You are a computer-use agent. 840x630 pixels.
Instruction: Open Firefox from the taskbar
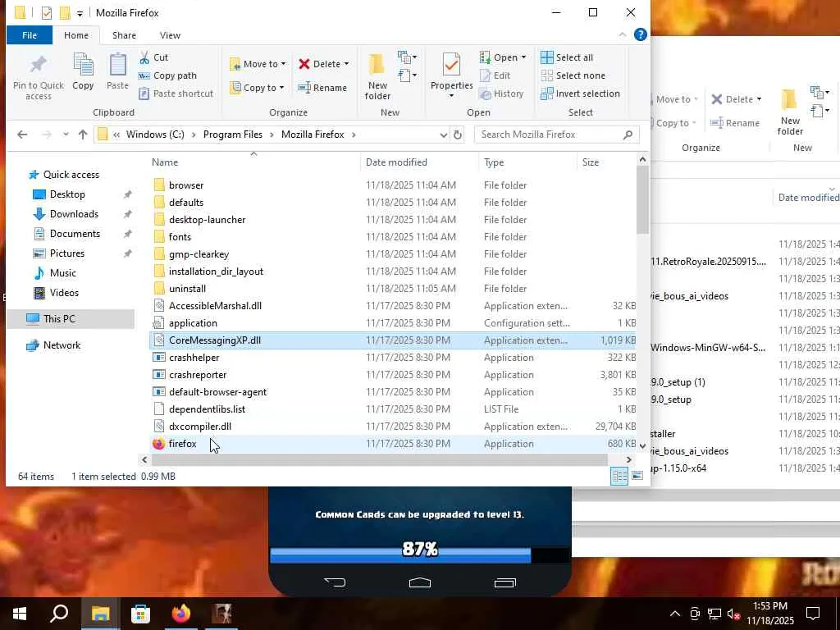point(180,613)
